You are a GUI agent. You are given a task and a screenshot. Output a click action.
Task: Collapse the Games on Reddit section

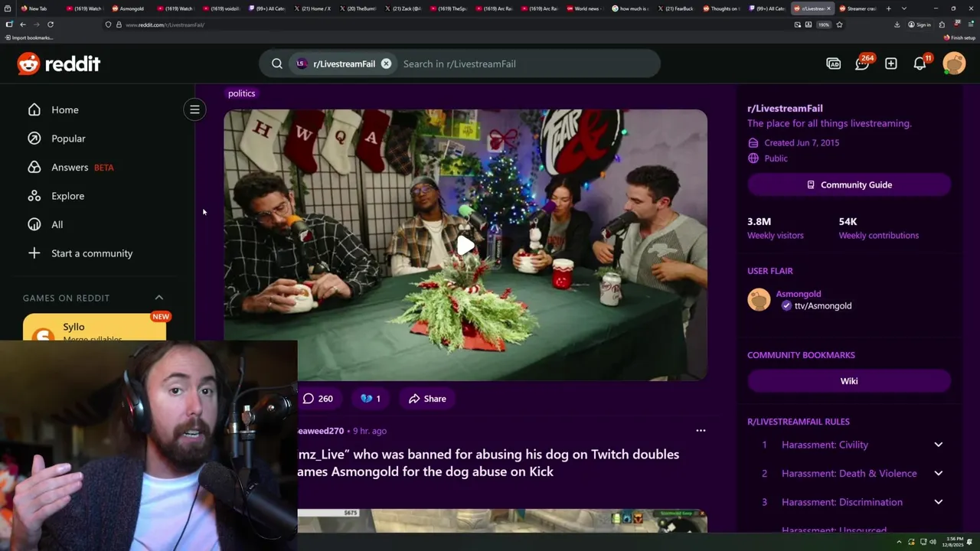coord(159,298)
